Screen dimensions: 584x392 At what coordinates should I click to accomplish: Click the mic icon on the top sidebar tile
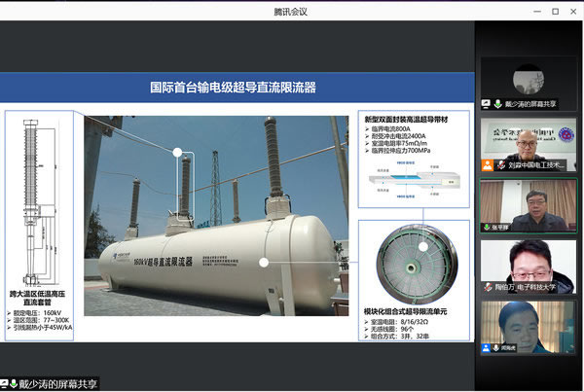click(x=498, y=104)
